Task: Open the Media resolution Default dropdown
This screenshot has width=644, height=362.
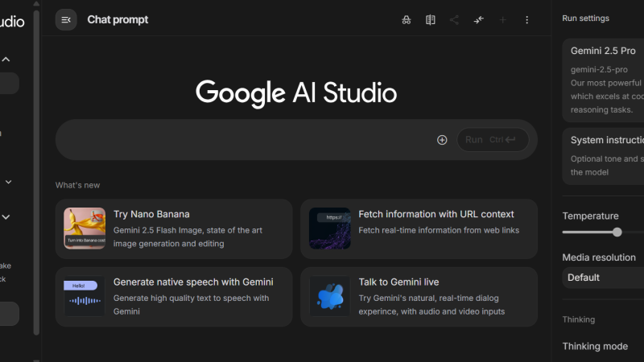Action: coord(603,278)
